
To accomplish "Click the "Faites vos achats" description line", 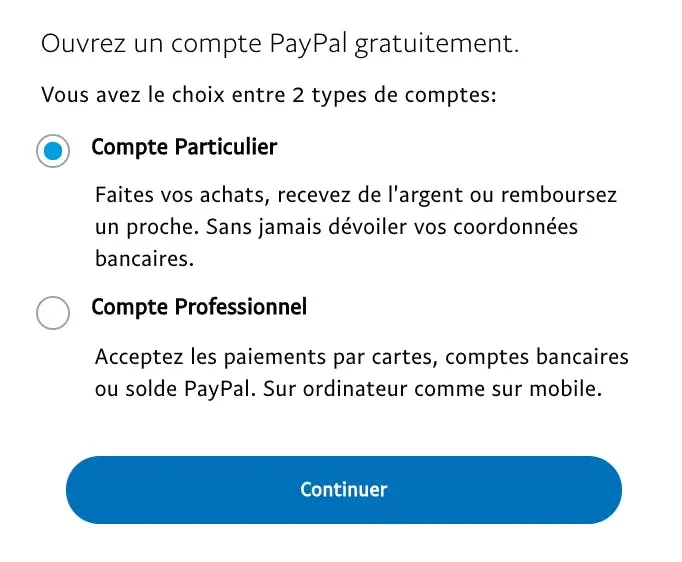I will tap(356, 195).
